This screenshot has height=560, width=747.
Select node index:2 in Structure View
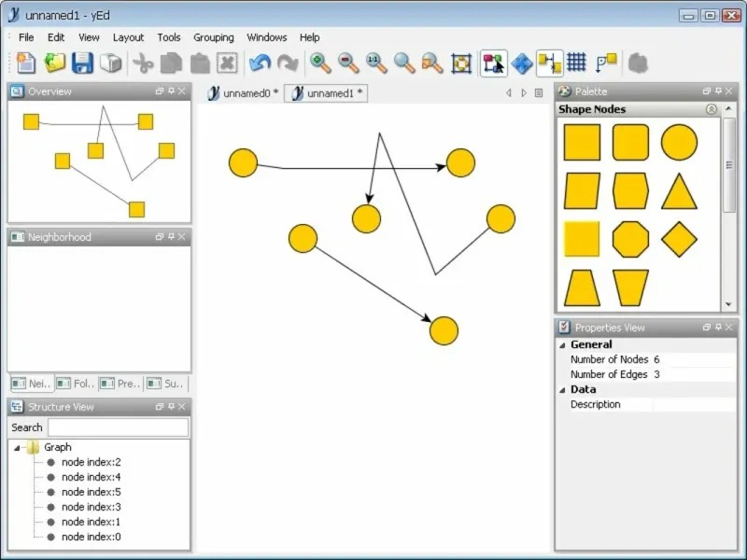click(x=91, y=462)
